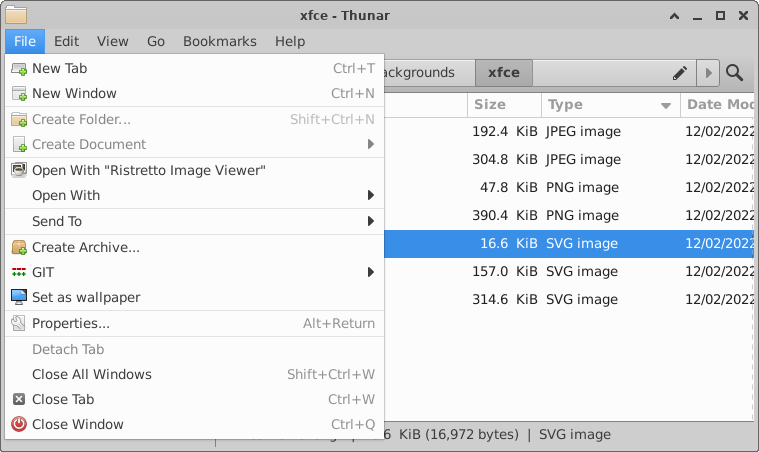Click the xfce path bar button
The width and height of the screenshot is (759, 452).
pyautogui.click(x=504, y=73)
